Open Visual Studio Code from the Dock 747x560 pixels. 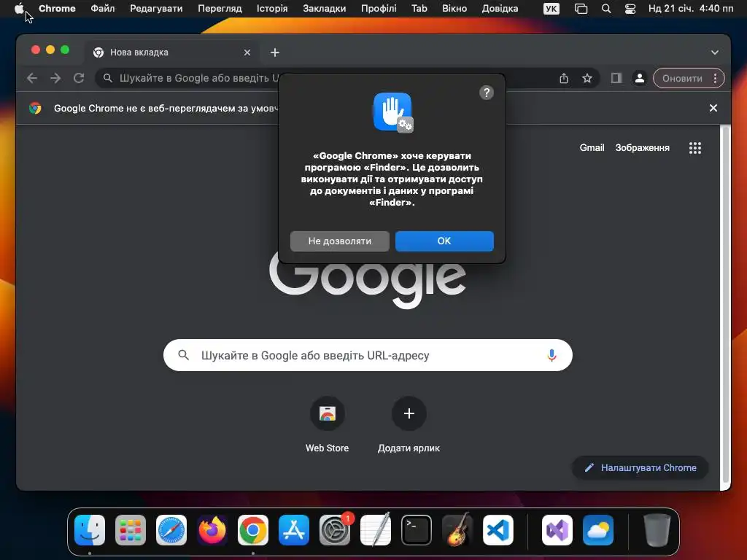tap(498, 530)
